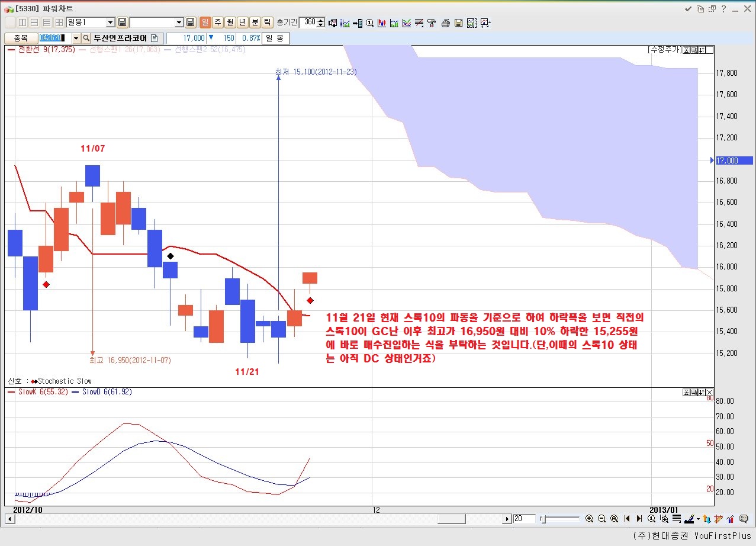Click the stock search magnifier icon
Viewport: 756px width, 546px height.
click(x=86, y=38)
